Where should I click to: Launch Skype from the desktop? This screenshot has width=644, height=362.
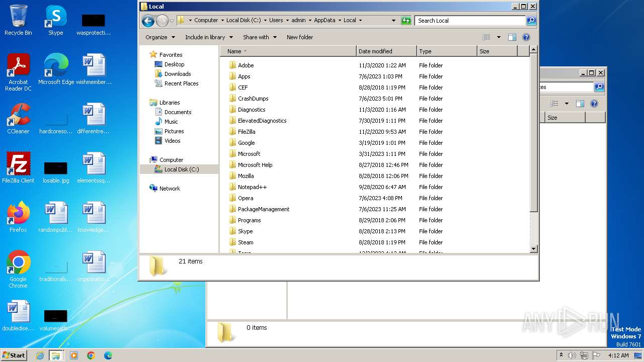click(x=55, y=20)
